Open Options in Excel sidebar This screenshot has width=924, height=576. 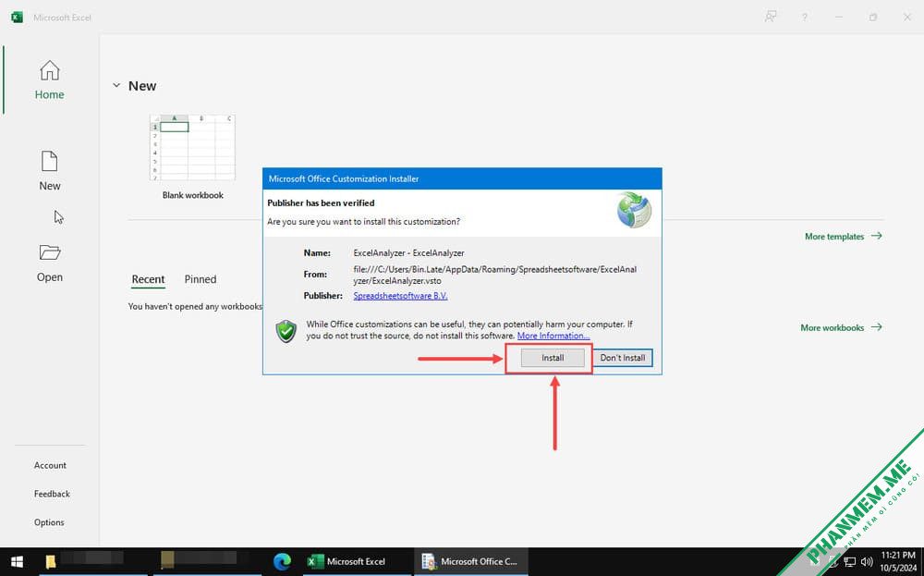(49, 522)
